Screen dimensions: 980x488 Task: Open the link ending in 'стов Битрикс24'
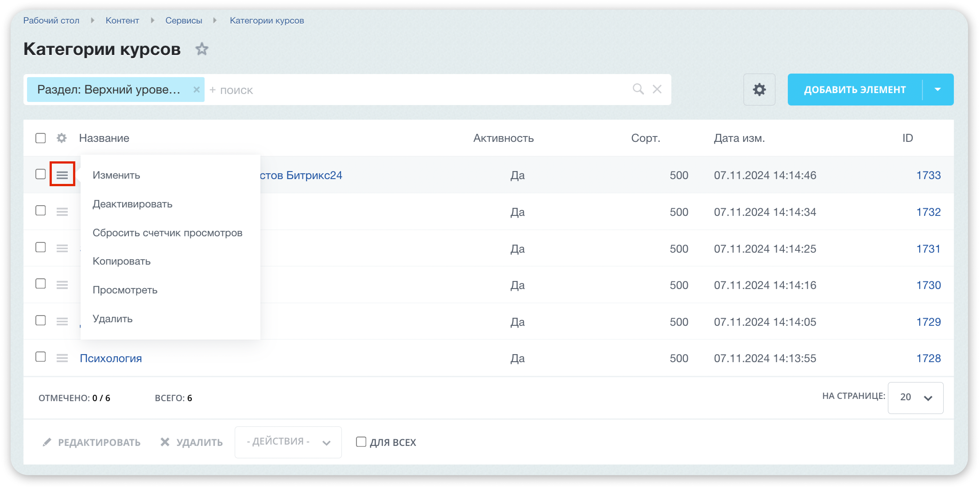click(x=301, y=175)
